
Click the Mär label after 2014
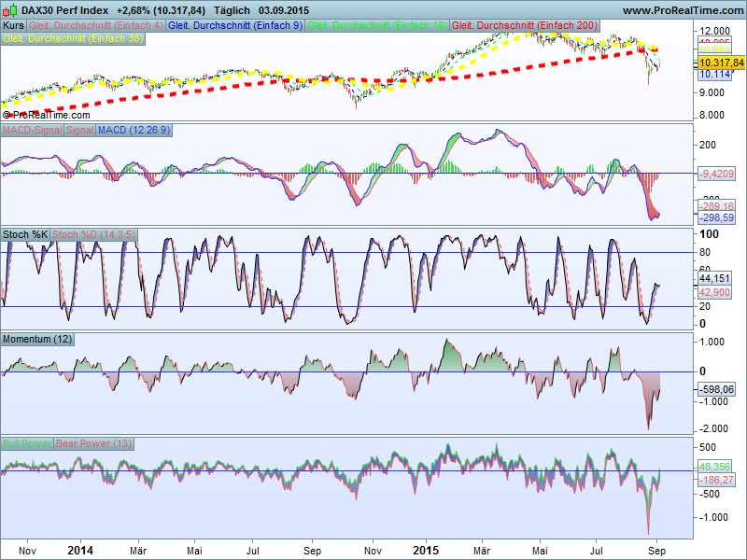138,551
